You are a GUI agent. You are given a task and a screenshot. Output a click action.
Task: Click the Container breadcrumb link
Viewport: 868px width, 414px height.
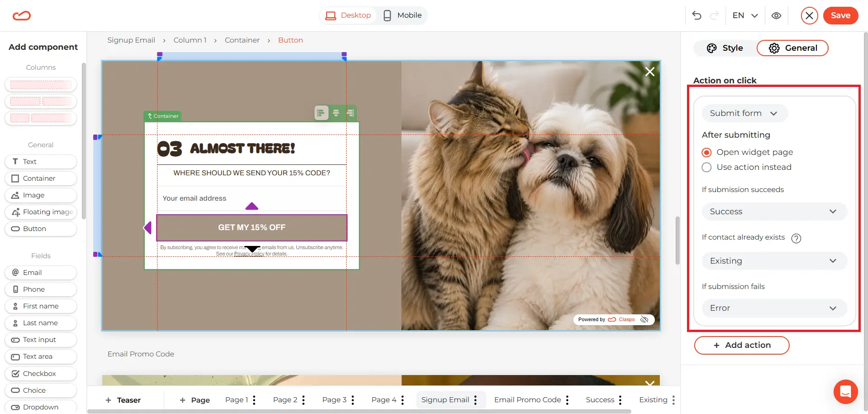[x=242, y=40]
